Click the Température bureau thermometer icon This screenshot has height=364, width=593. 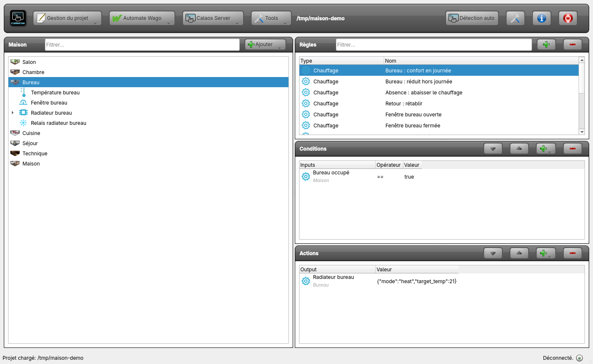[23, 92]
